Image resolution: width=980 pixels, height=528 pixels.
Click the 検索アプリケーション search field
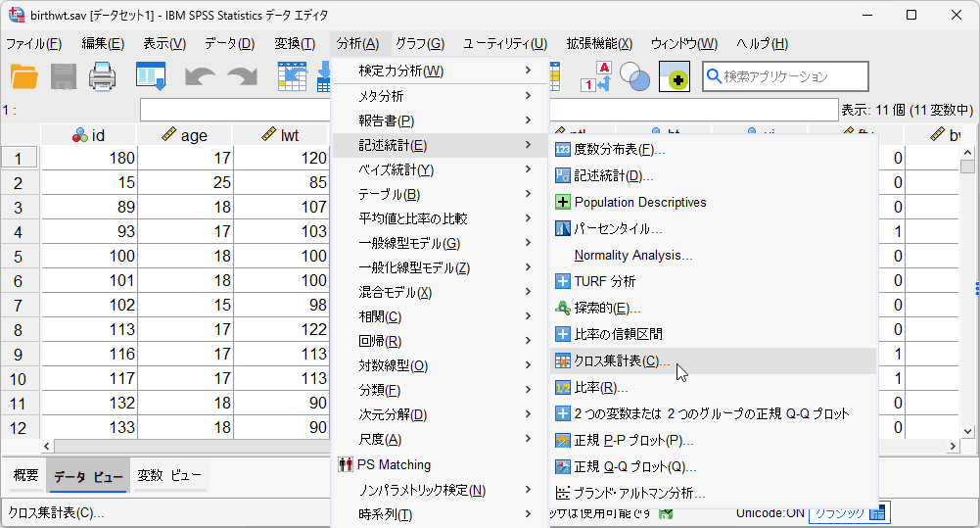tap(785, 76)
